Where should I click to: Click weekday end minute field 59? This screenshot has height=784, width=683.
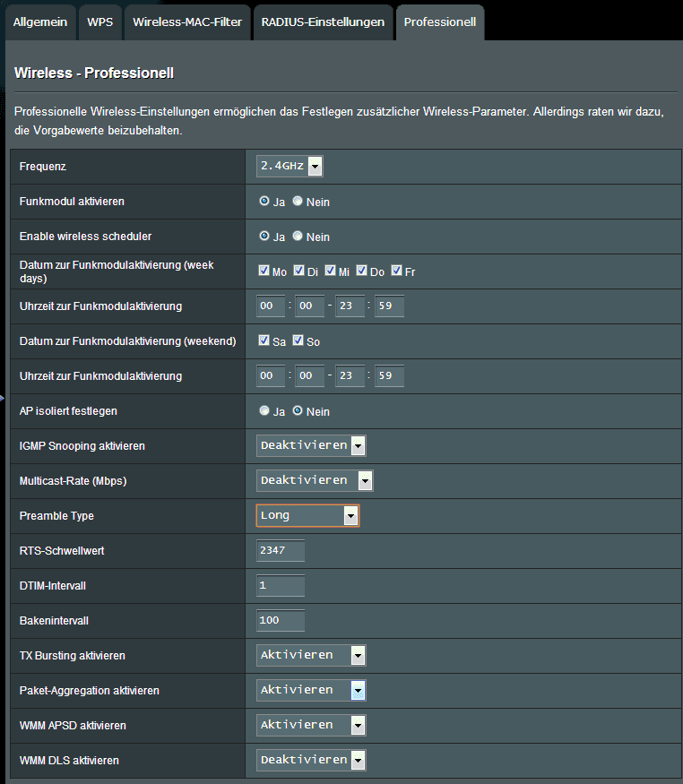tap(390, 306)
